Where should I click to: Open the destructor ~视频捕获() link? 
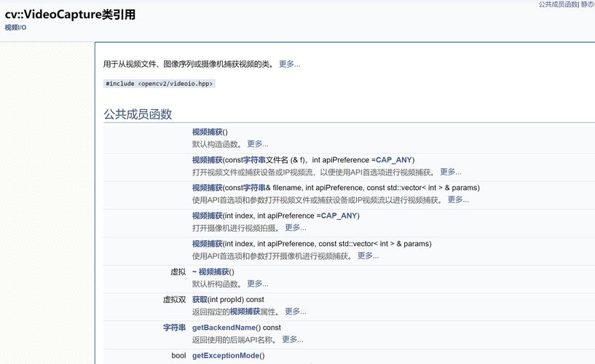point(214,272)
